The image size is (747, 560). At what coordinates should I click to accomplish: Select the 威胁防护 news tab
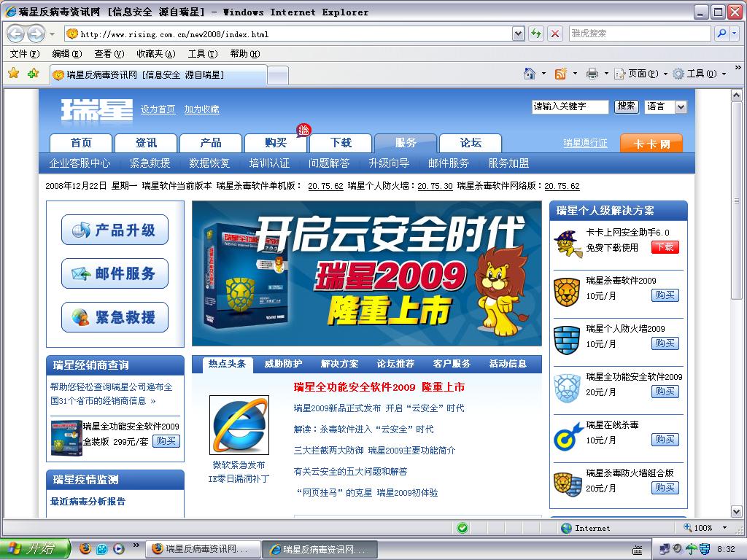point(283,364)
